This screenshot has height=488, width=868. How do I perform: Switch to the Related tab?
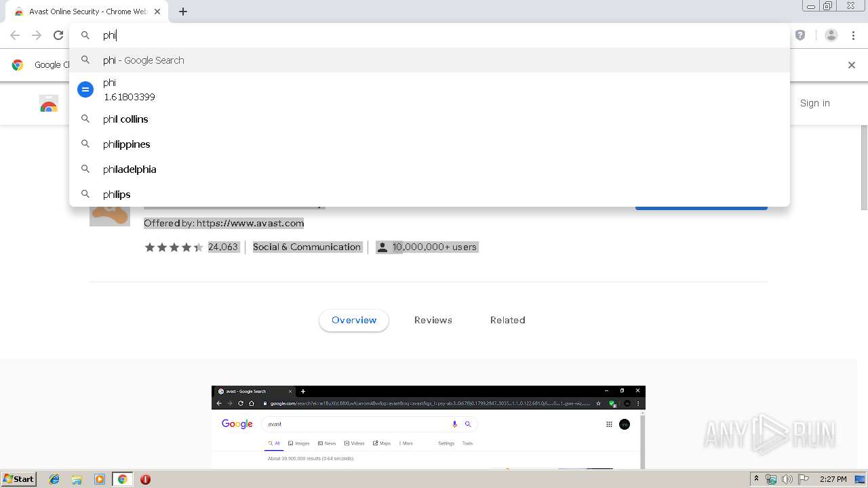[508, 320]
